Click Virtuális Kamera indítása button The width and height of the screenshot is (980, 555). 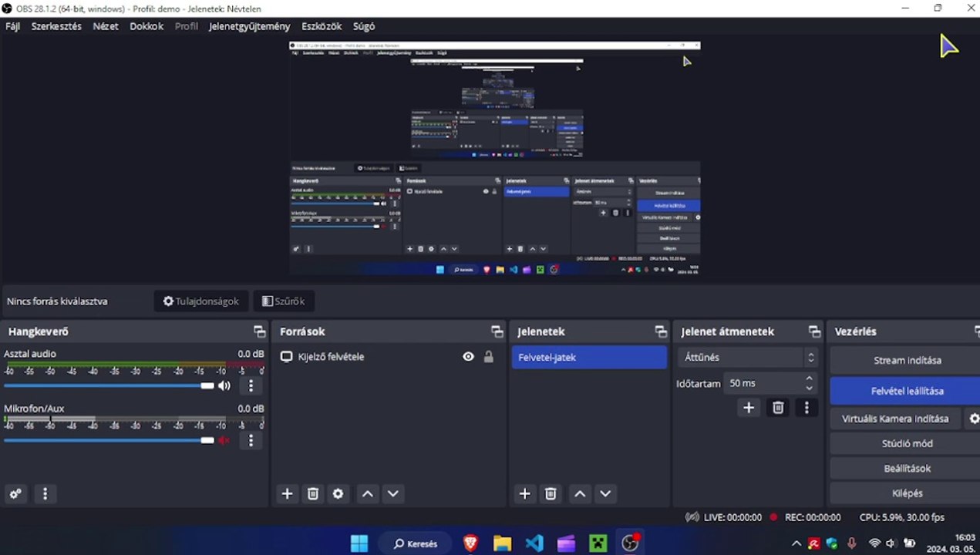pos(895,419)
